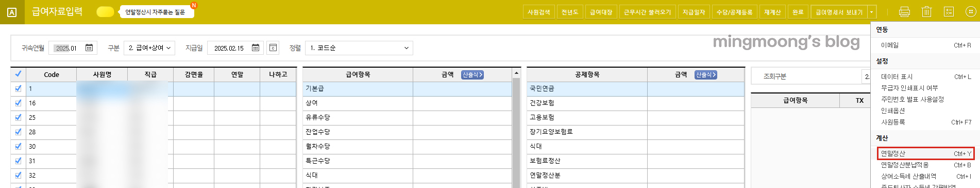Select 국민연금 in 공제항목 list
Image resolution: width=980 pixels, height=188 pixels.
click(x=636, y=89)
